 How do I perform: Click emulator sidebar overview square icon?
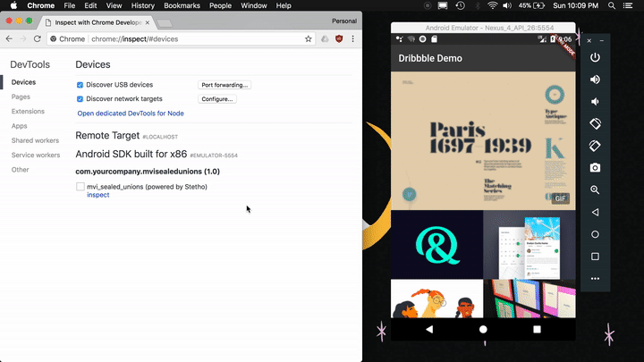click(595, 257)
